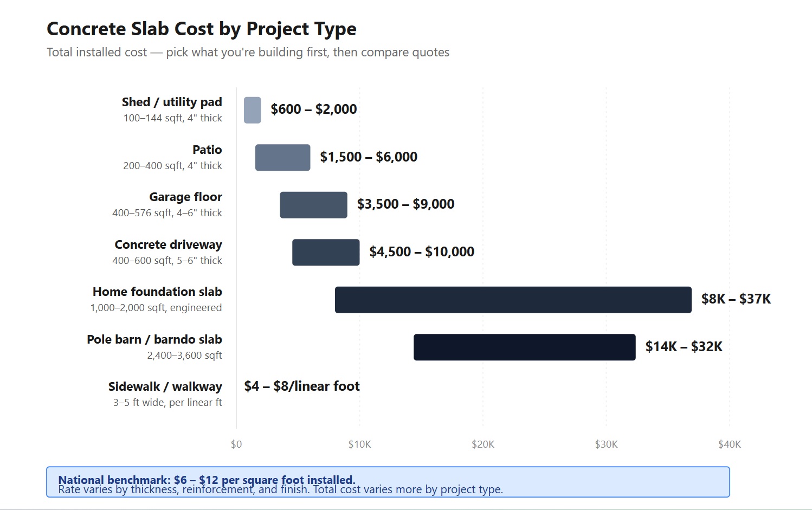The width and height of the screenshot is (812, 510).
Task: Click the $8K – $37K label
Action: [x=735, y=299]
